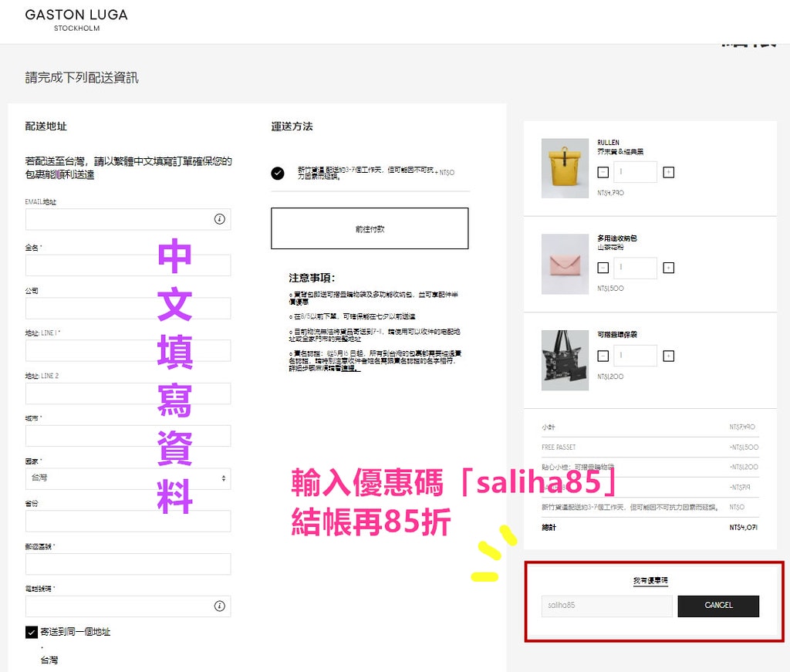Click the 全名 full name input field
The width and height of the screenshot is (790, 672).
(x=128, y=265)
